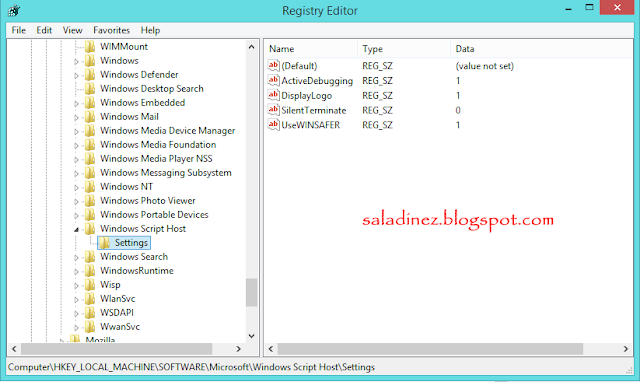The height and width of the screenshot is (382, 640).
Task: Expand the Windows Embedded key
Action: point(76,104)
